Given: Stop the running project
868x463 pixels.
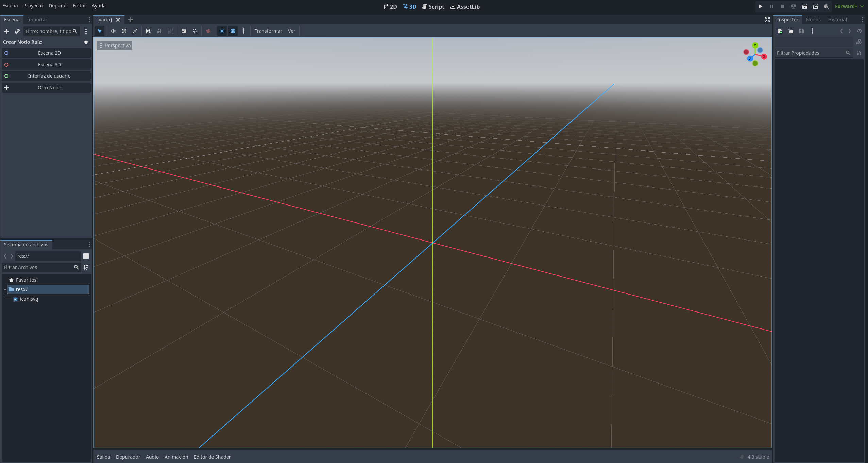Looking at the screenshot, I should click(x=783, y=6).
